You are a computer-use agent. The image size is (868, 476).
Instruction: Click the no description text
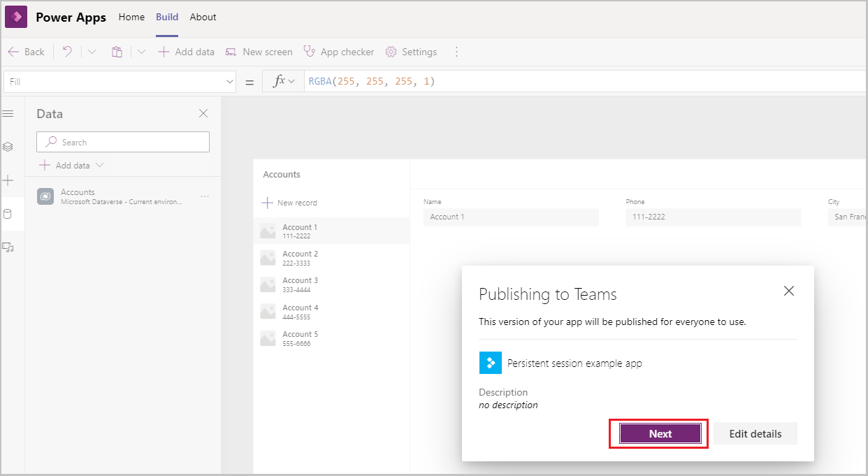(508, 405)
